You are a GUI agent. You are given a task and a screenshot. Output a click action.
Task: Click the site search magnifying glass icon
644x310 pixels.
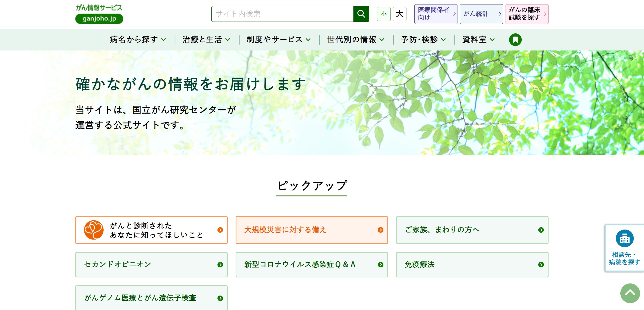362,14
